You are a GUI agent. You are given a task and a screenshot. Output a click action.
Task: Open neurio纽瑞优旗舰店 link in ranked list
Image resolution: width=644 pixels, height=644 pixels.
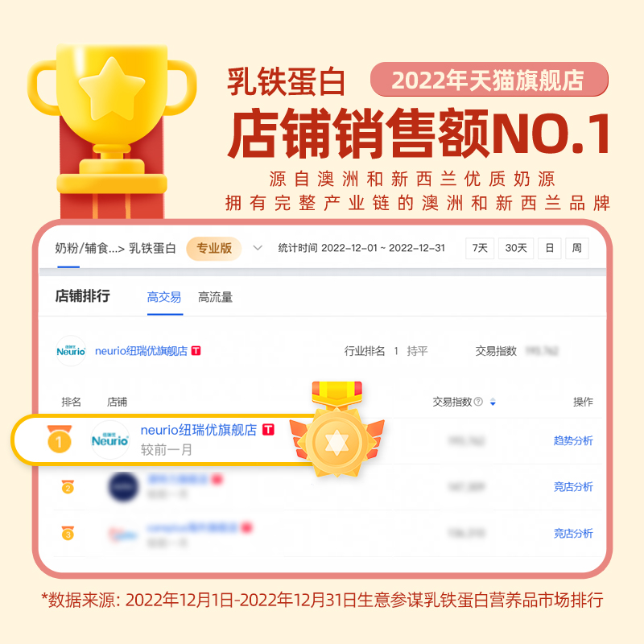coord(199,430)
